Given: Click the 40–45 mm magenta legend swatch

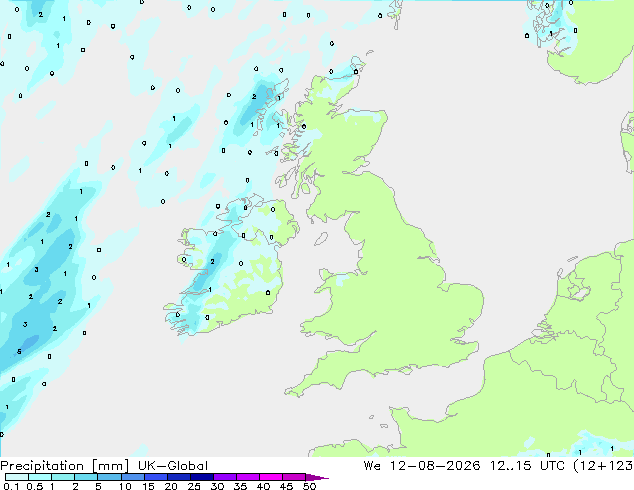Looking at the screenshot, I should [271, 477].
